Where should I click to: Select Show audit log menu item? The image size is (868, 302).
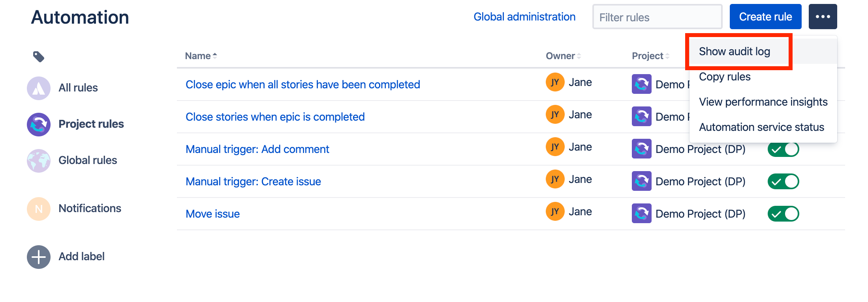point(734,52)
